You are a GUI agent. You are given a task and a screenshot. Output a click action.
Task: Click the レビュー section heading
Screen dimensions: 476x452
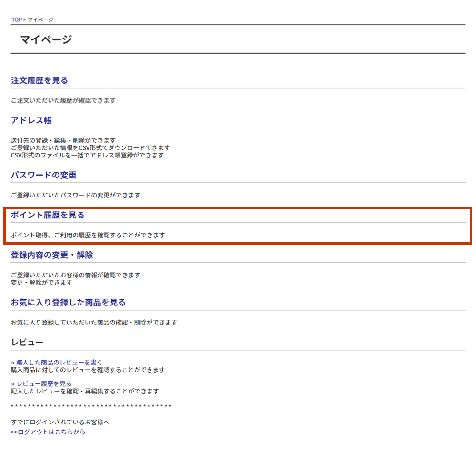pos(27,343)
